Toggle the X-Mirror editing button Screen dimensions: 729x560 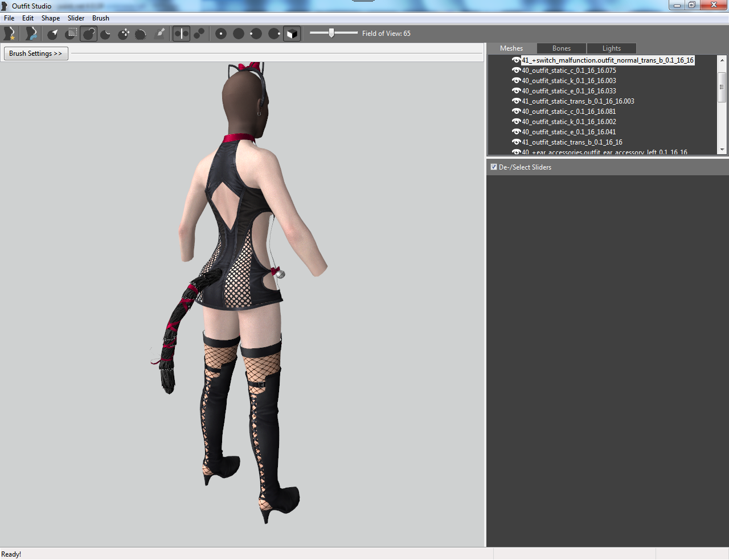click(181, 34)
